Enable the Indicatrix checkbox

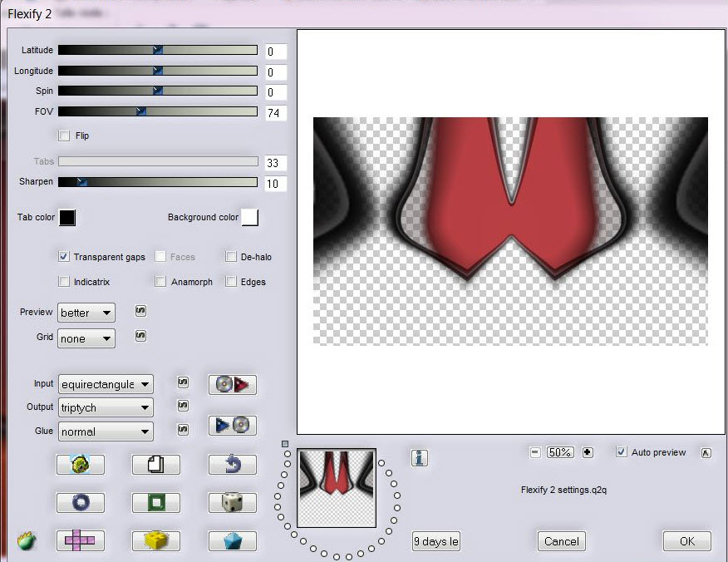click(64, 282)
